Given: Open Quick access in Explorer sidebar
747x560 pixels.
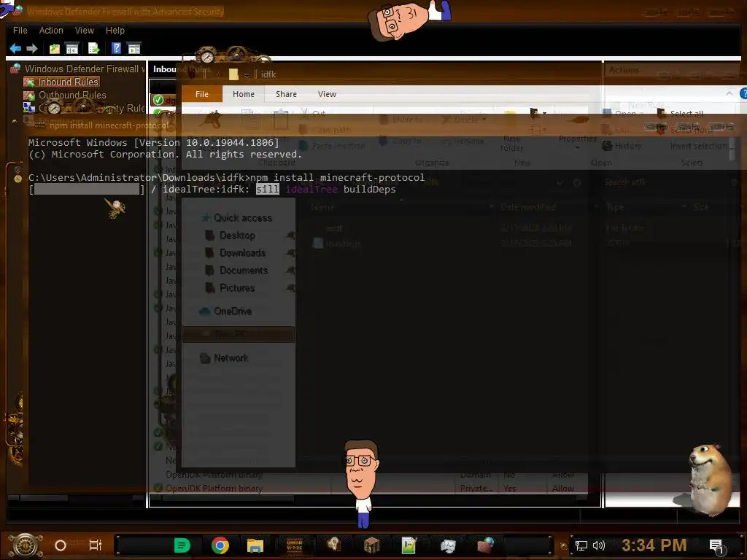Looking at the screenshot, I should point(237,218).
